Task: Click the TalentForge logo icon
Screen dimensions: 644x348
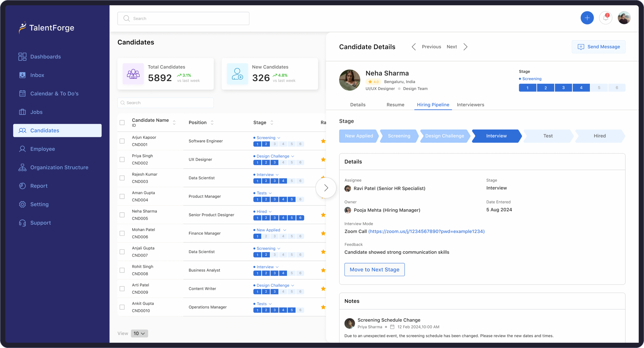Action: click(22, 28)
